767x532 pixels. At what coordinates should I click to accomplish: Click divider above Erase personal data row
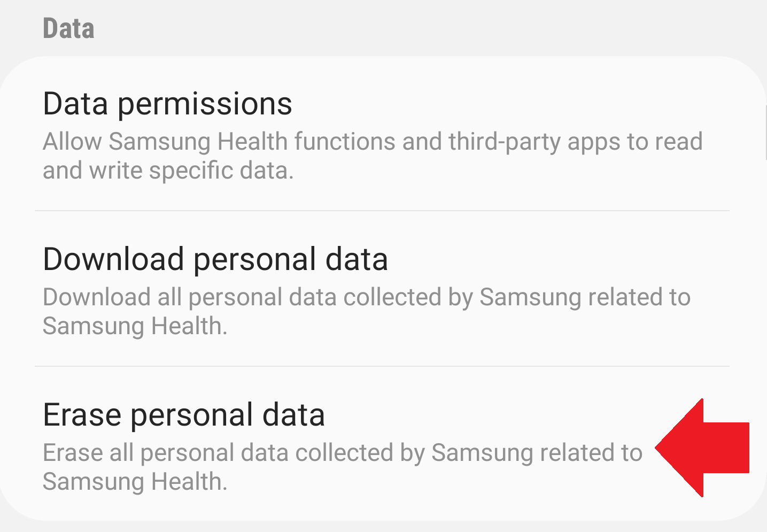coord(382,366)
